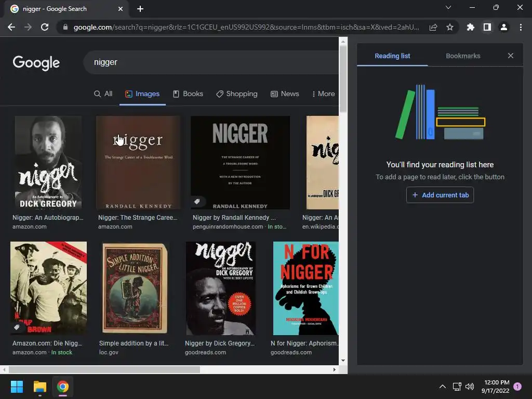This screenshot has width=532, height=399.
Task: Open the Shopping results tab
Action: pos(237,94)
